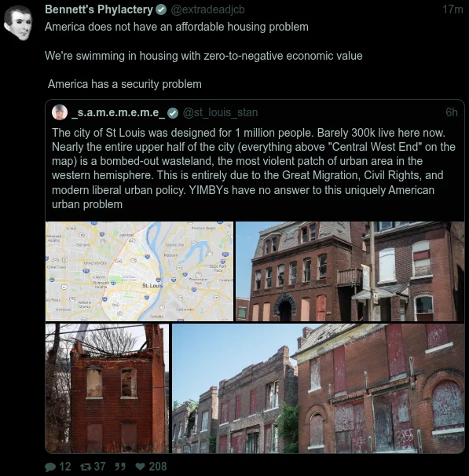
Task: Click the _s.a.m.e.m.e.m.e_ display name
Action: point(118,112)
